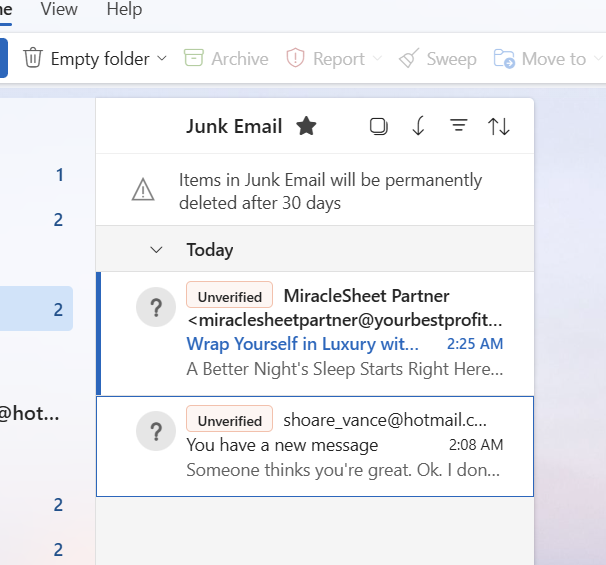Click the Move to folder icon
Screen dimensions: 606x565
(504, 58)
